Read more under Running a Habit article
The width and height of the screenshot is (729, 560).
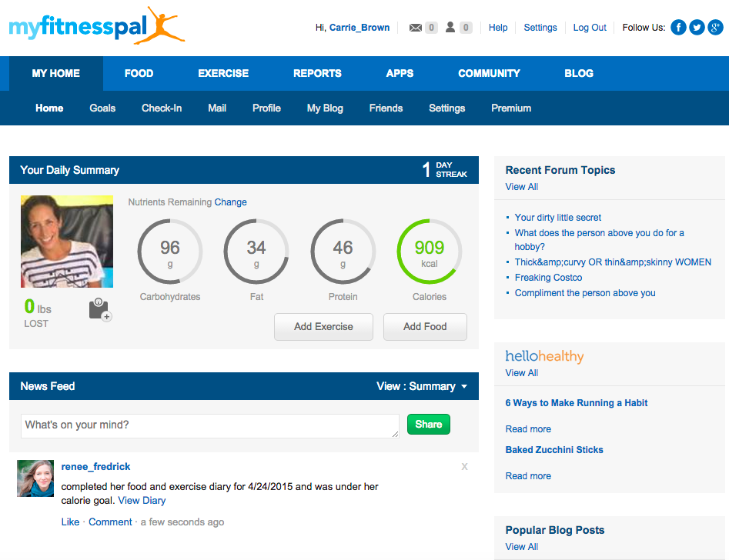528,429
